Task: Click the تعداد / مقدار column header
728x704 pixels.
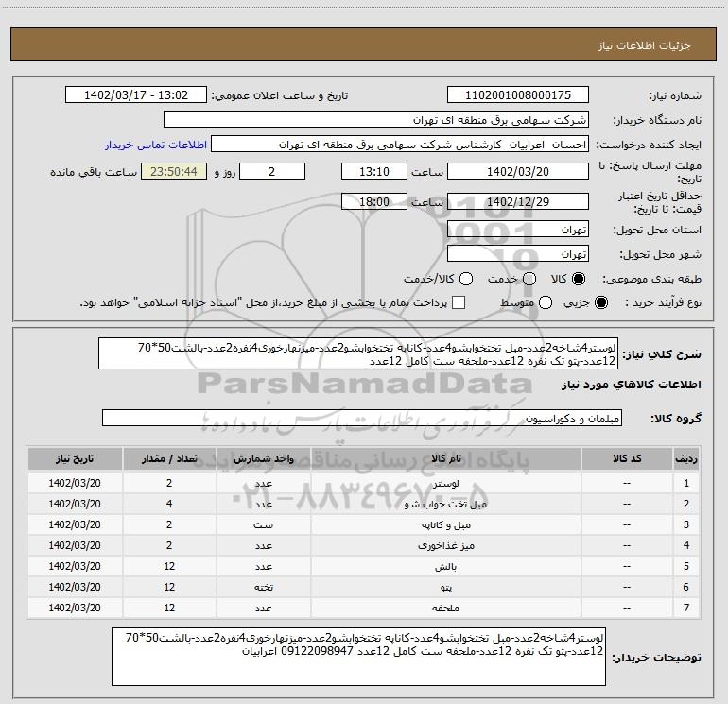Action: click(169, 458)
